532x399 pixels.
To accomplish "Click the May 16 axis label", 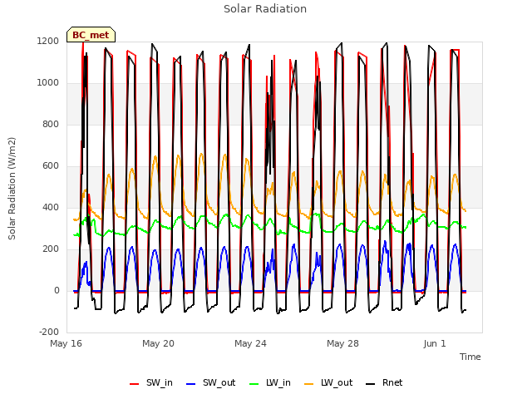I will pyautogui.click(x=66, y=343).
